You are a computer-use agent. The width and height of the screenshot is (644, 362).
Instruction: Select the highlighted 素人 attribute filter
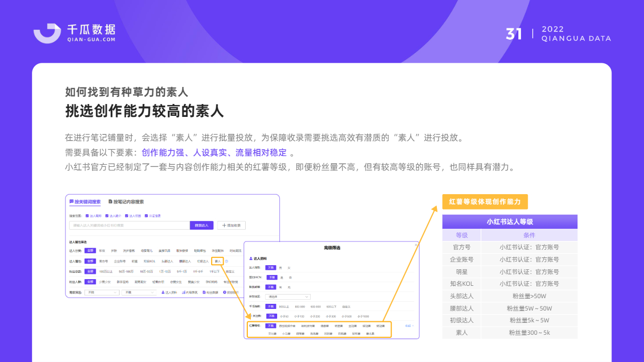pyautogui.click(x=217, y=262)
